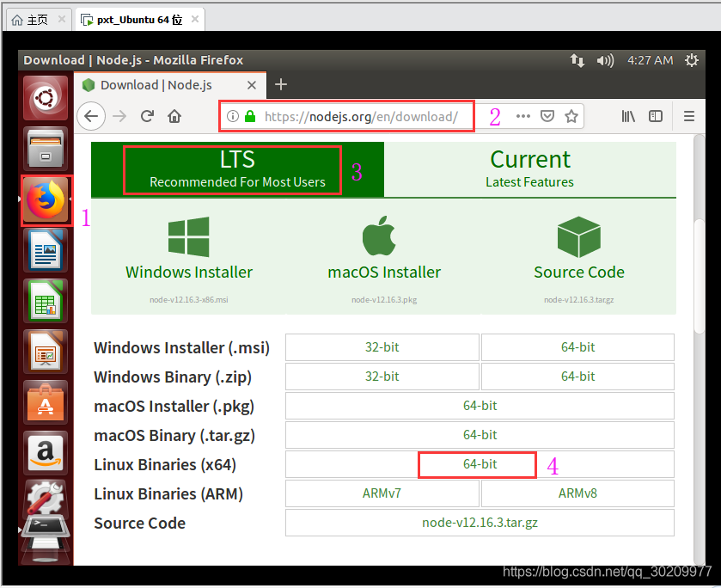Open the system power gear menu

(x=692, y=60)
